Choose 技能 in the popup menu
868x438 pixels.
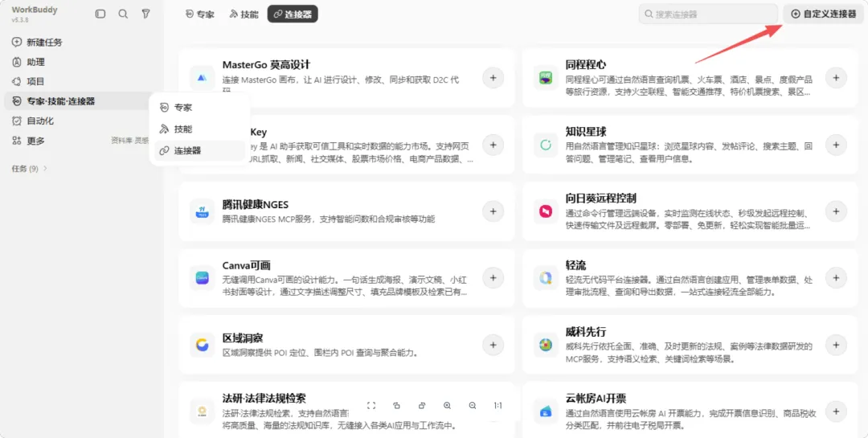coord(199,129)
